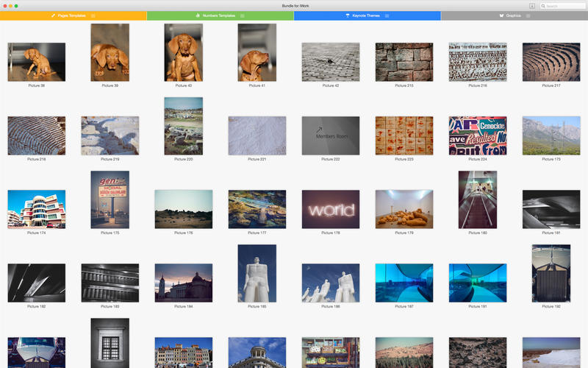Select the colorful row houses thumbnail

(x=183, y=353)
